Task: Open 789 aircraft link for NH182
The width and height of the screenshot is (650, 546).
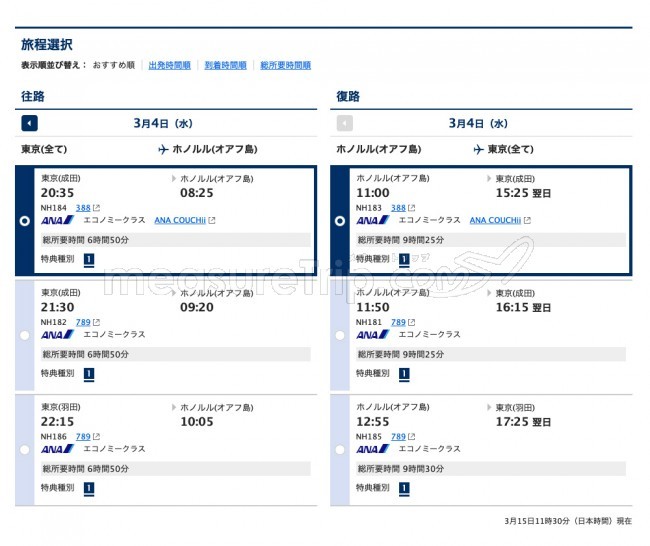Action: click(x=83, y=322)
